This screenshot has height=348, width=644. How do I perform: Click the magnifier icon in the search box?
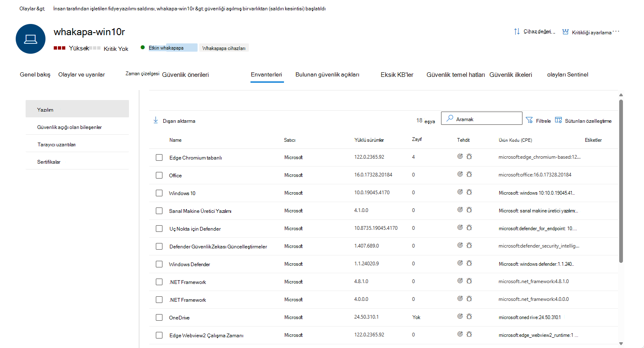pos(450,118)
